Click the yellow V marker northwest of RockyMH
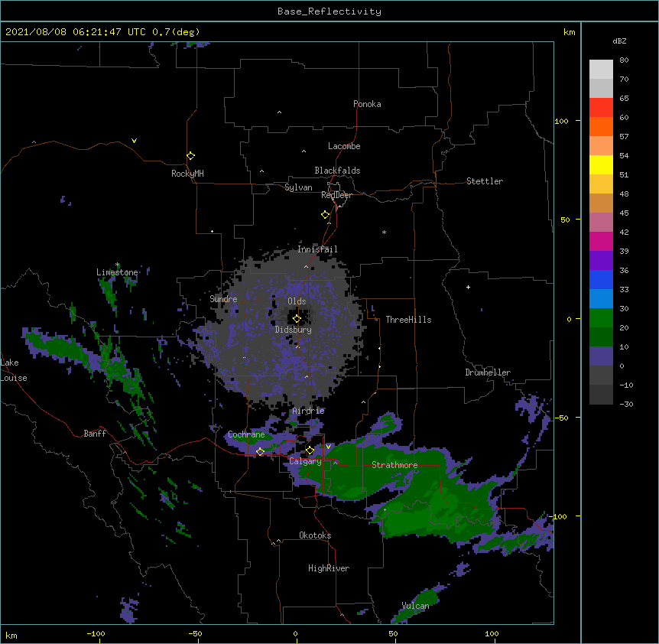659x644 pixels. [134, 141]
